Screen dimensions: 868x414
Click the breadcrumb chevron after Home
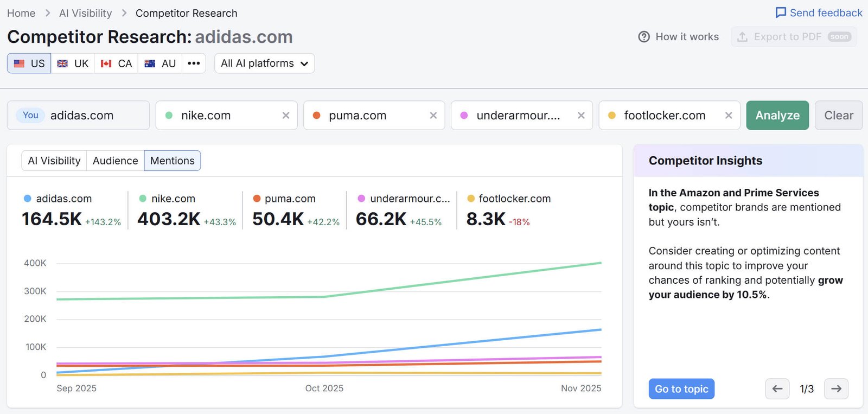47,13
